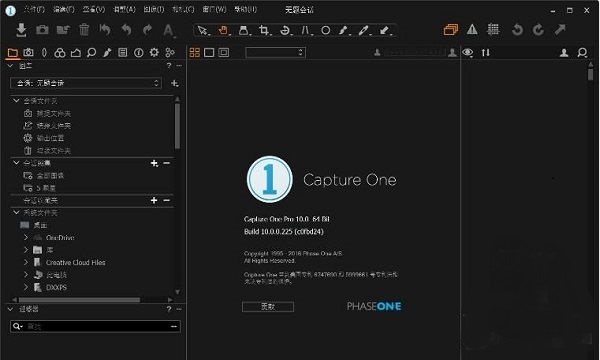Collapse the system folders section chevron
The image size is (600, 360).
pyautogui.click(x=16, y=212)
